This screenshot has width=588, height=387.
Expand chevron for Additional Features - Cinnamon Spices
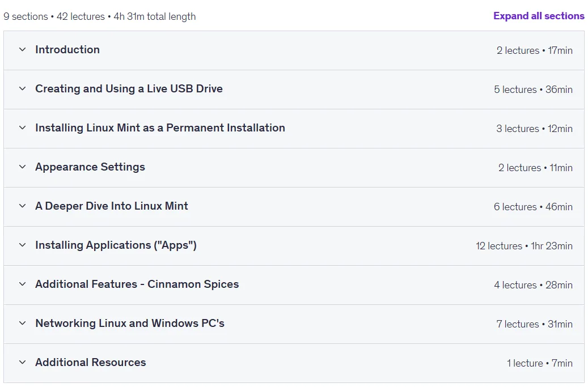click(x=23, y=284)
